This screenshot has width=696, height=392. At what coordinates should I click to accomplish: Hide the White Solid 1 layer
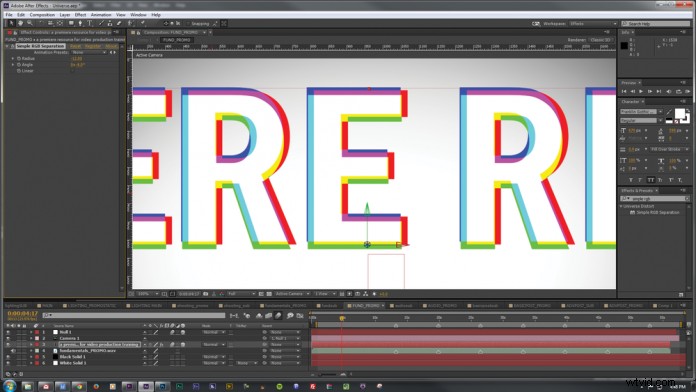point(8,363)
